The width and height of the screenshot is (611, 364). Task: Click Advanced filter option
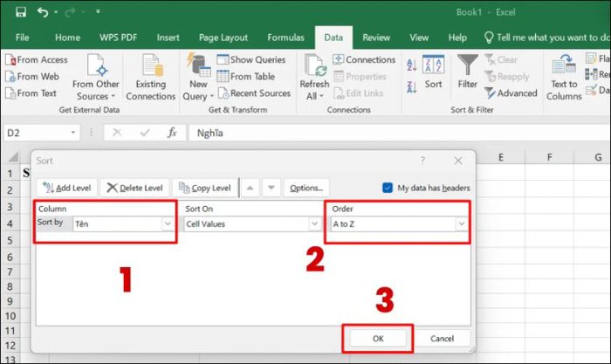511,93
